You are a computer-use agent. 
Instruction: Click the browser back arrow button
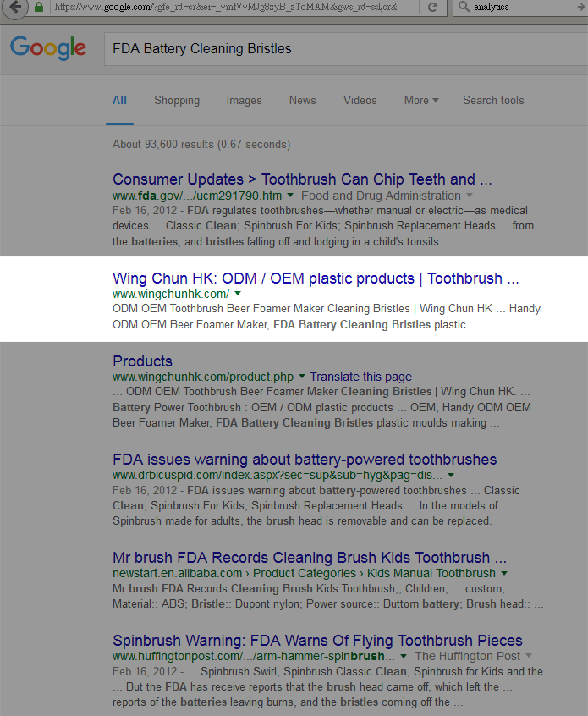15,7
